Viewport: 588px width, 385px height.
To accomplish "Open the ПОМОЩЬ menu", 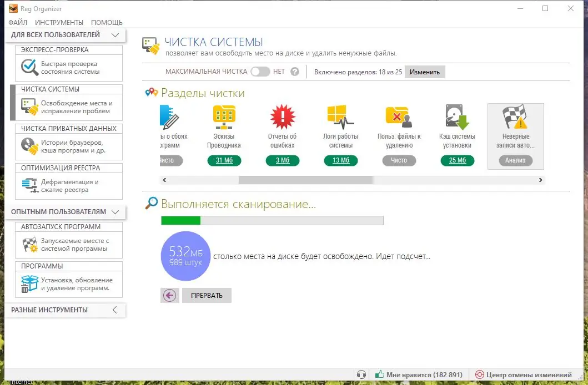I will click(x=107, y=23).
